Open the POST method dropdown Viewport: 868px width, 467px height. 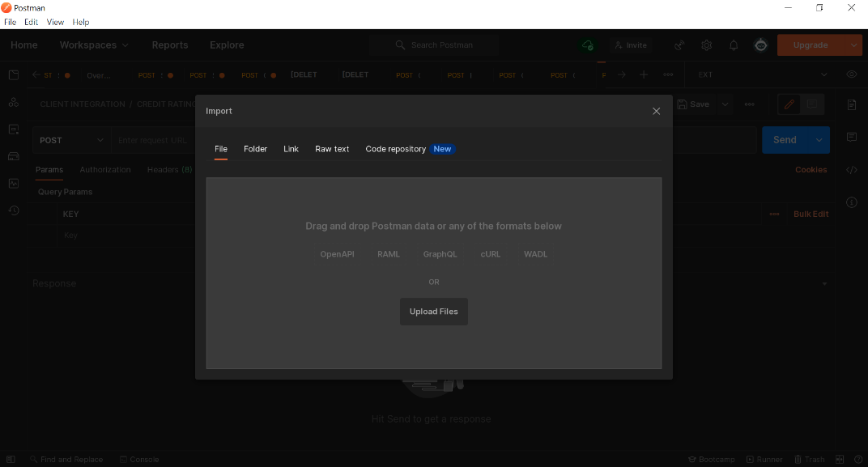click(x=71, y=141)
